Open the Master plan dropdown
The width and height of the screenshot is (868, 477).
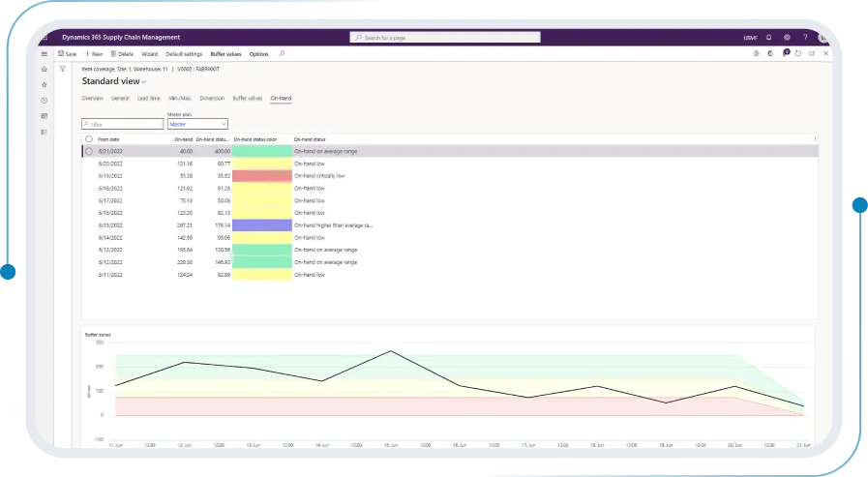point(197,124)
